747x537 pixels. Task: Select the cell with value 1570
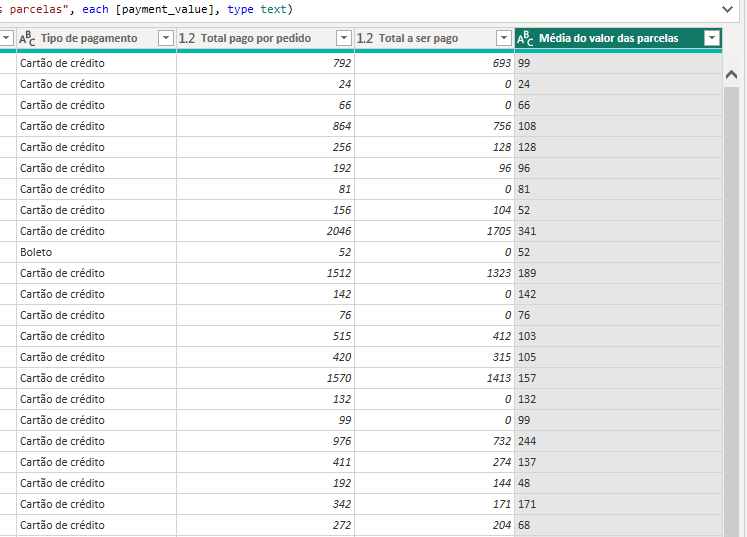pos(265,378)
